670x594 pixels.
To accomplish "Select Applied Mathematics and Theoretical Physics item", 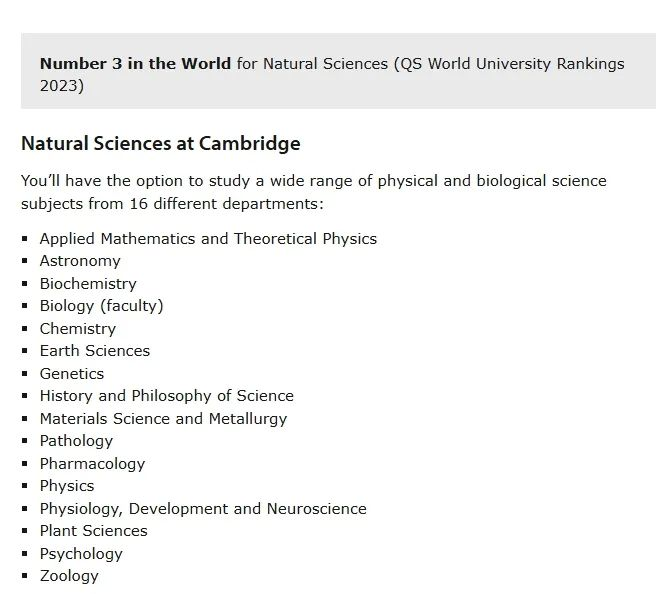I will [209, 239].
